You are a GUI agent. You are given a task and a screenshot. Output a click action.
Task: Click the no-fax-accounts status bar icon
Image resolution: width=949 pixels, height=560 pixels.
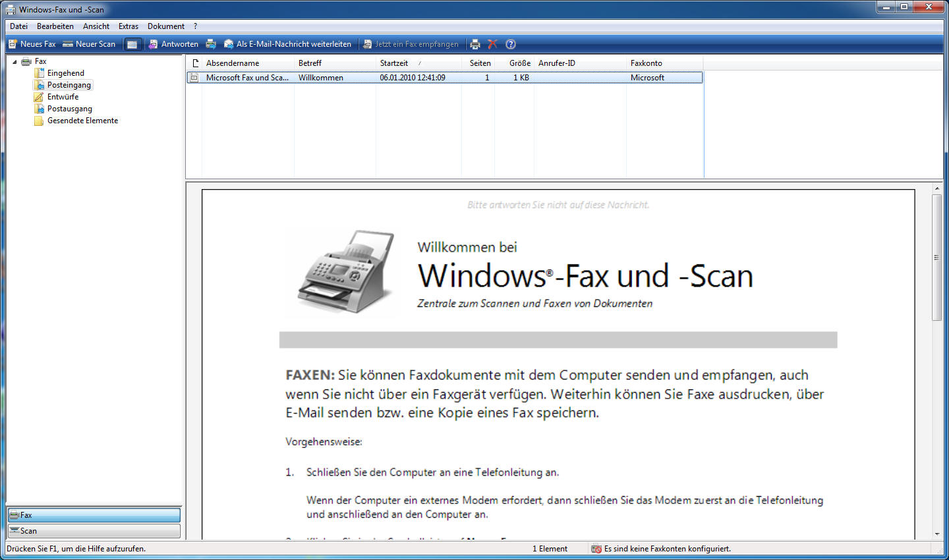click(596, 549)
